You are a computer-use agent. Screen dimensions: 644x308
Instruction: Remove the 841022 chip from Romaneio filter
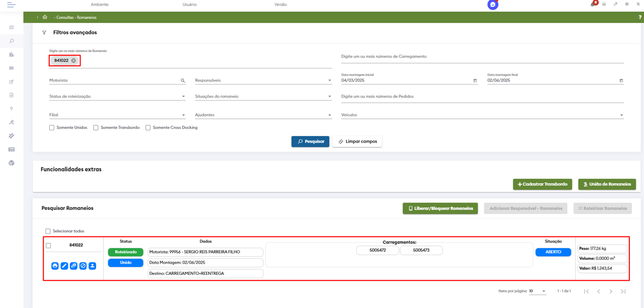(74, 60)
